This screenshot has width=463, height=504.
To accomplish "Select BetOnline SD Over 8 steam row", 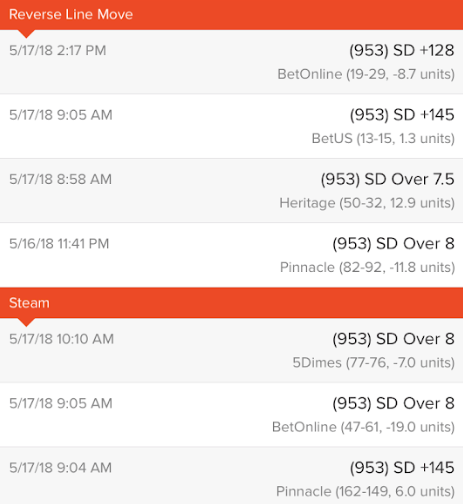I will click(231, 415).
